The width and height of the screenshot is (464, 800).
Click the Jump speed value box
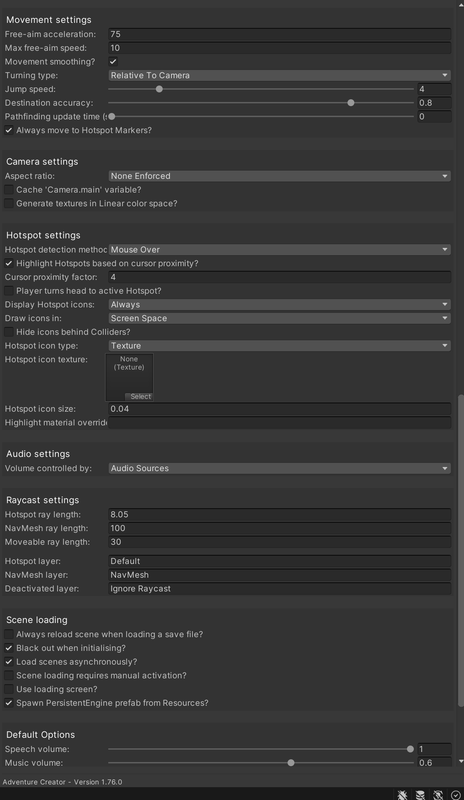[434, 89]
